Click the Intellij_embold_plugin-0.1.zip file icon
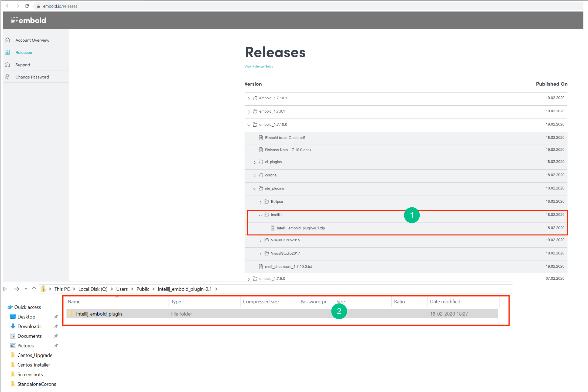This screenshot has width=588, height=392. tap(272, 228)
